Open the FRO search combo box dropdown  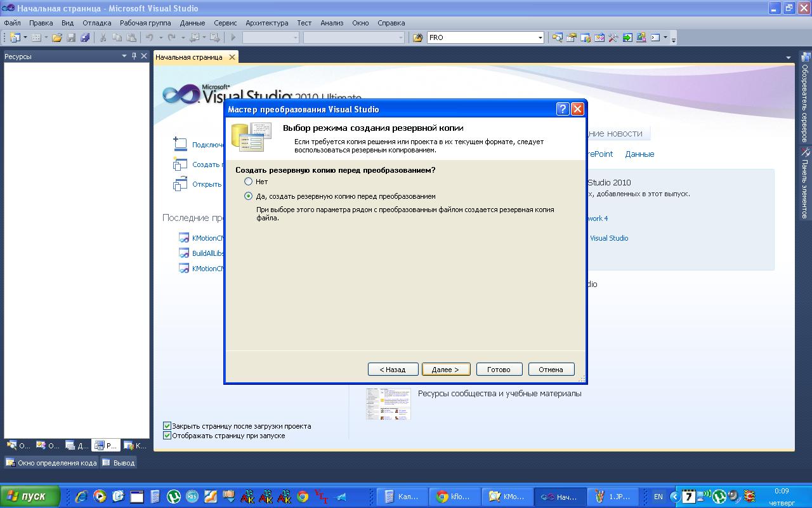540,37
